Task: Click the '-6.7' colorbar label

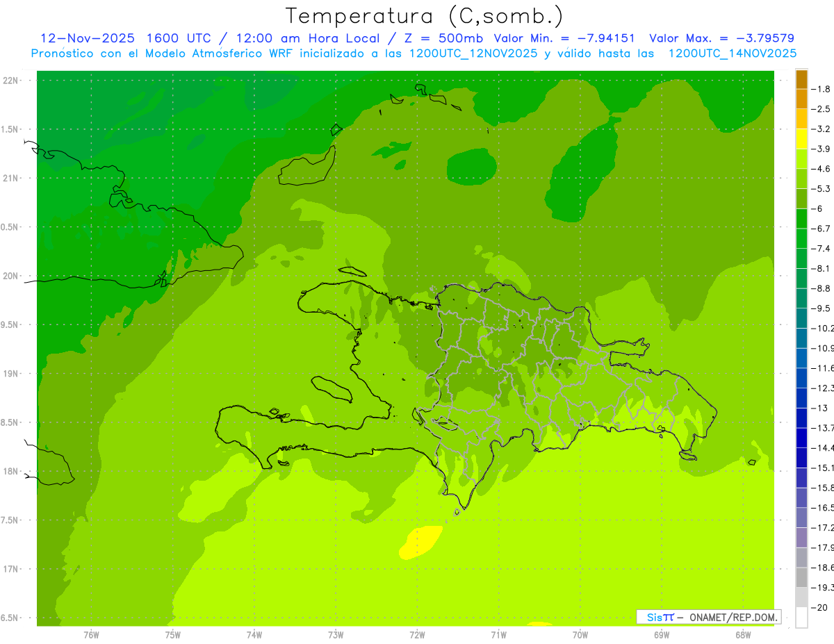Action: click(x=822, y=229)
